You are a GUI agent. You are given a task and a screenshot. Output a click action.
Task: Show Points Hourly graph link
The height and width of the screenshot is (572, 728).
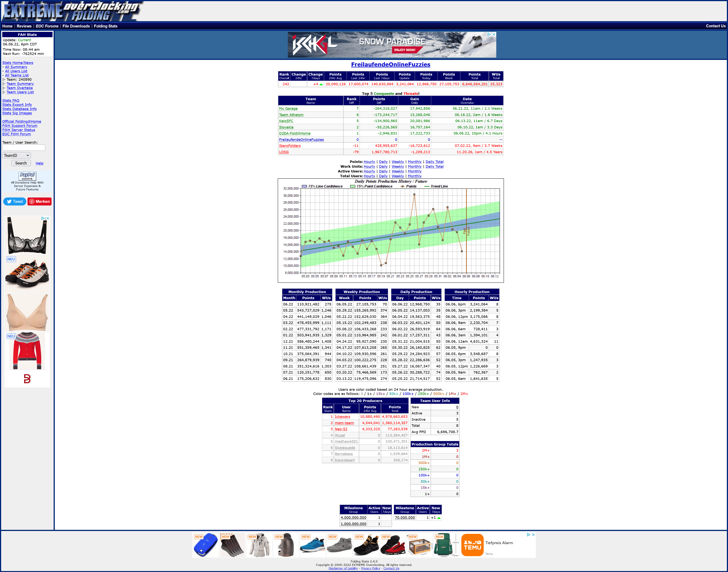point(369,162)
